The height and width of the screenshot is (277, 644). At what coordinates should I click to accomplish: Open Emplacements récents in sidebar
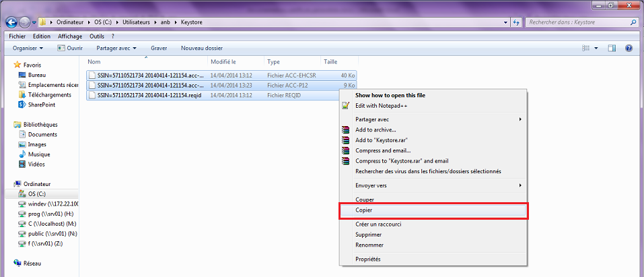(x=48, y=85)
